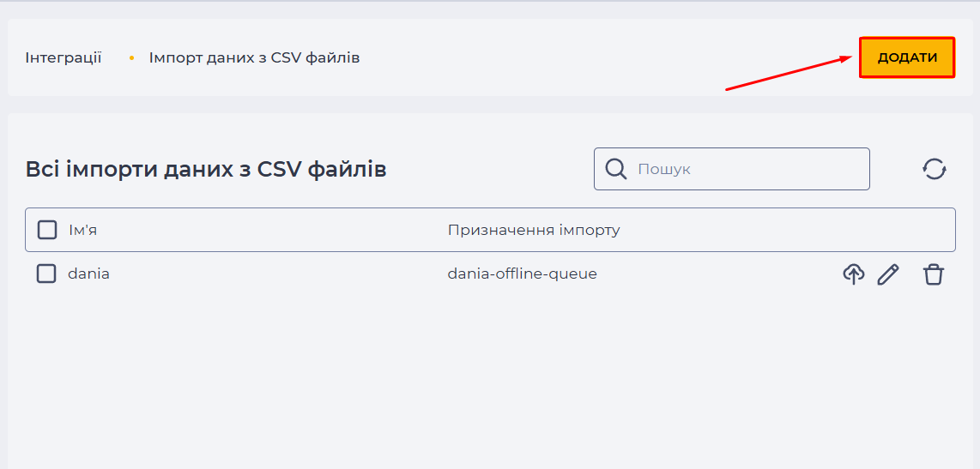
Task: Toggle the select-all checkbox beside Ім'я
Action: (x=47, y=230)
